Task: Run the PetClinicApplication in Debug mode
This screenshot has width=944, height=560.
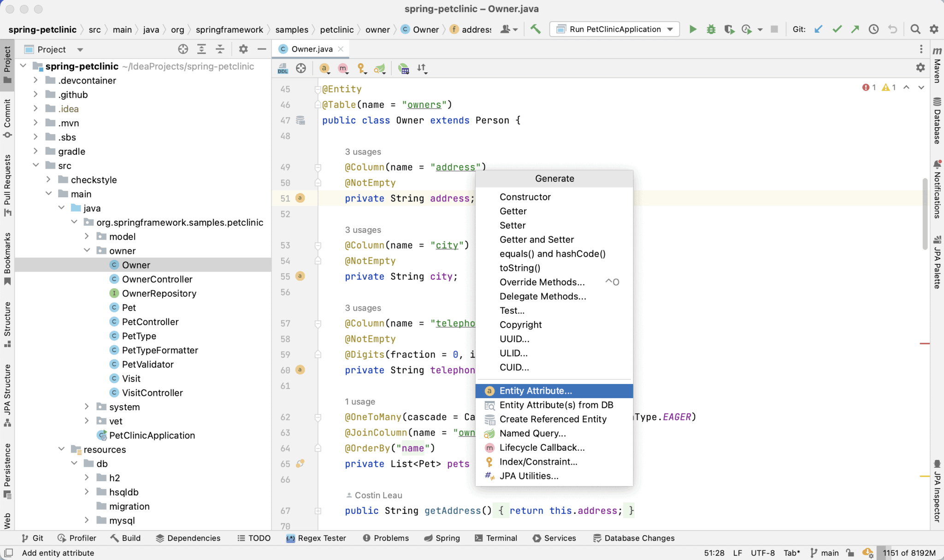Action: point(711,29)
